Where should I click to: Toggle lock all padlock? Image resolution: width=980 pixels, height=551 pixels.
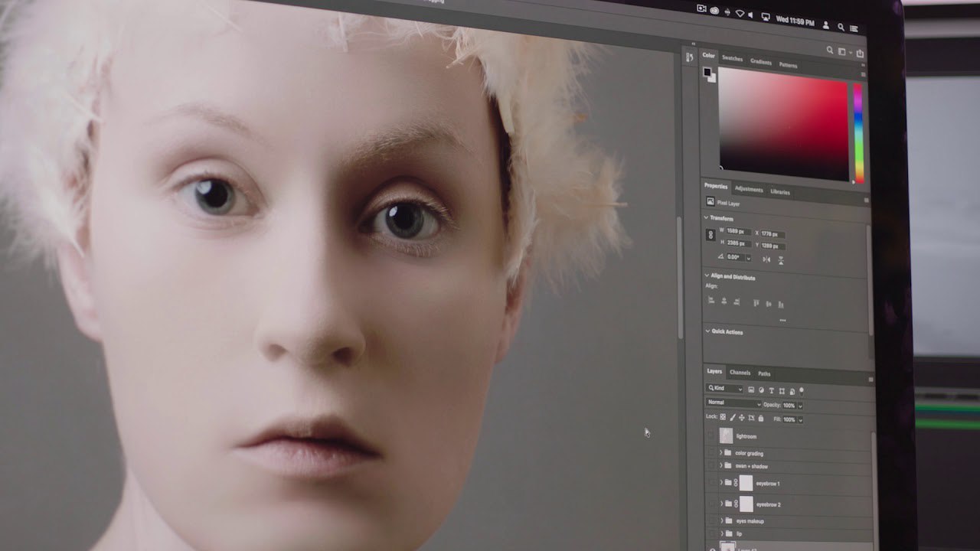click(760, 419)
